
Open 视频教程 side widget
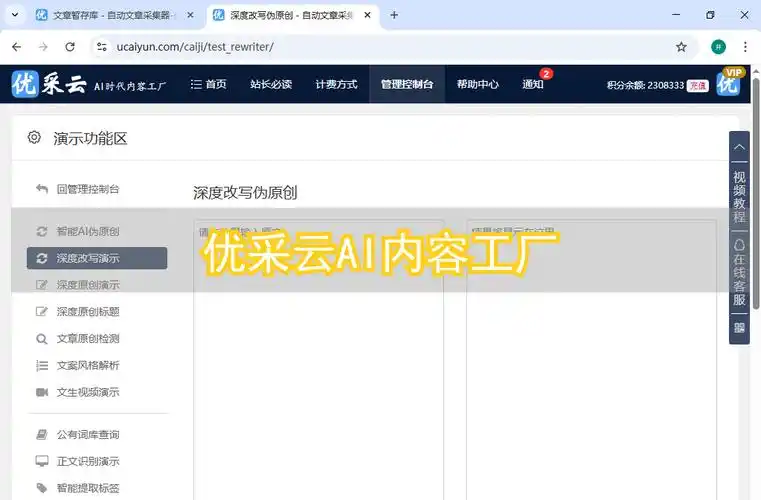[739, 197]
